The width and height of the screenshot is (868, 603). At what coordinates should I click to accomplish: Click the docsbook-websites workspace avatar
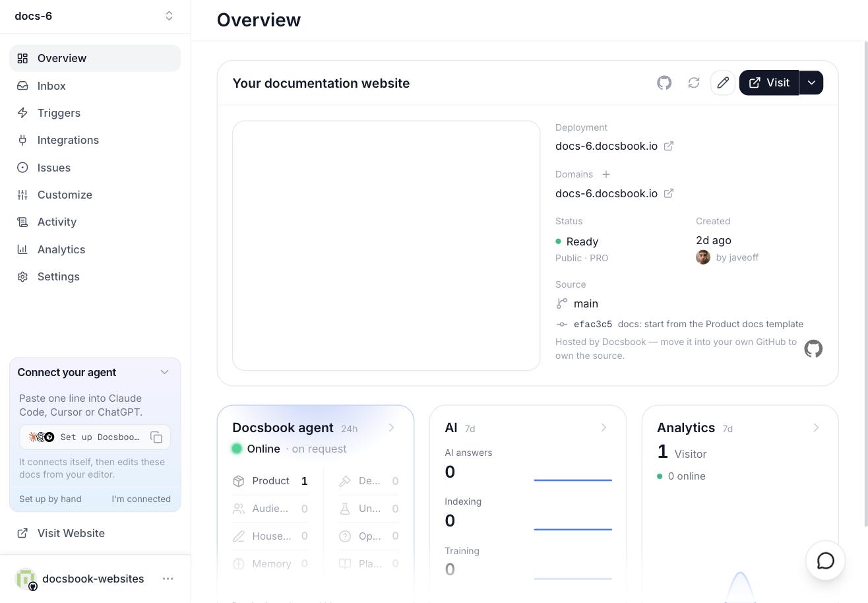click(x=26, y=579)
